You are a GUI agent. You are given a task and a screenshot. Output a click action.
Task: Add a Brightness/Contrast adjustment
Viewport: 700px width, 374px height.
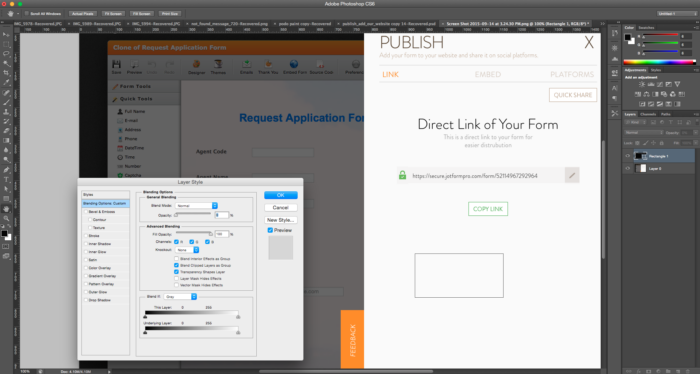642,84
